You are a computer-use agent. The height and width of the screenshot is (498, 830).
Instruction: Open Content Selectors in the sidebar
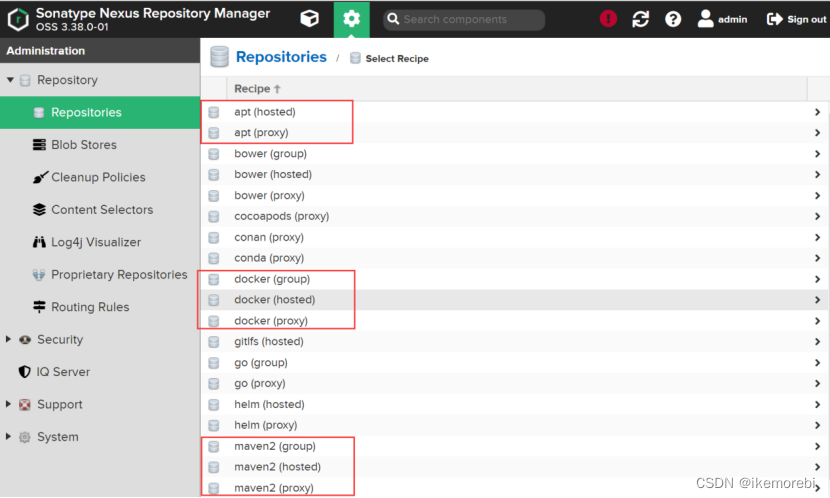pos(100,210)
